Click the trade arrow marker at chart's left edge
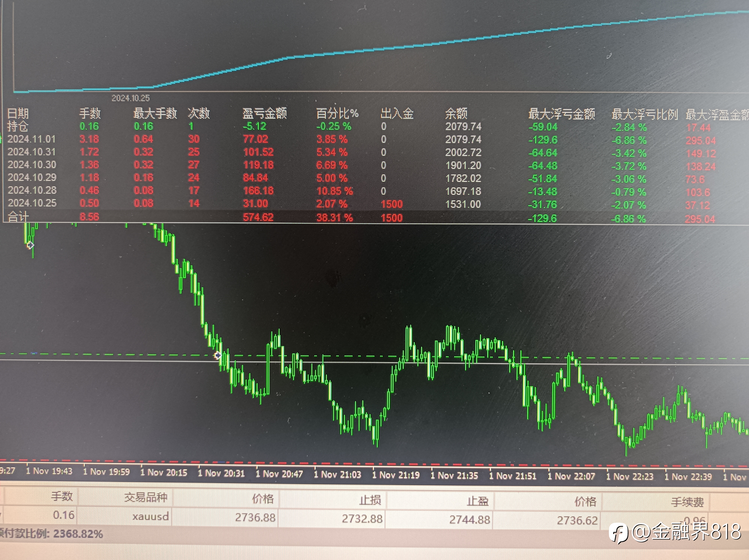This screenshot has height=560, width=749. coord(31,245)
